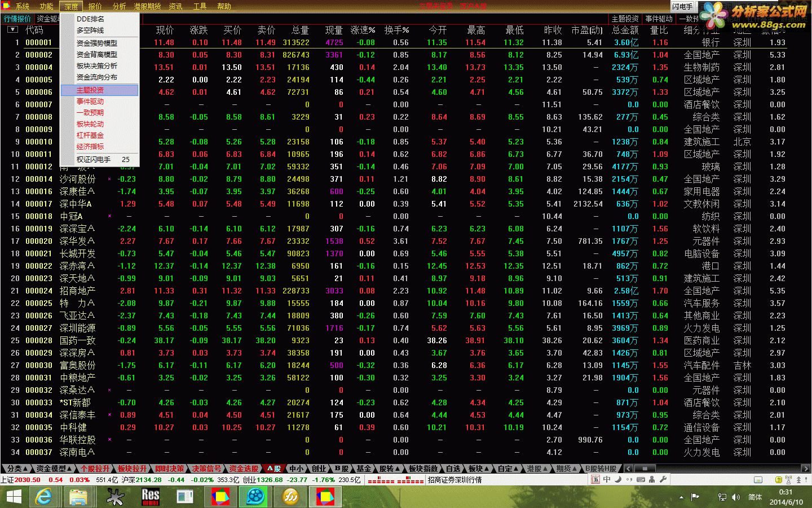This screenshot has height=508, width=812.
Task: Click the volume speaker icon in the system tray
Action: coord(736,497)
